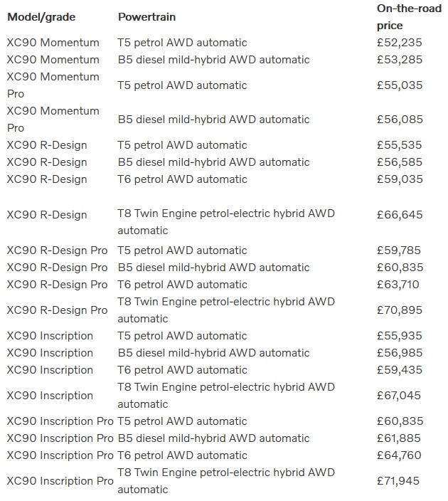The width and height of the screenshot is (448, 501).
Task: Select the £66,645 price cell
Action: [x=399, y=215]
